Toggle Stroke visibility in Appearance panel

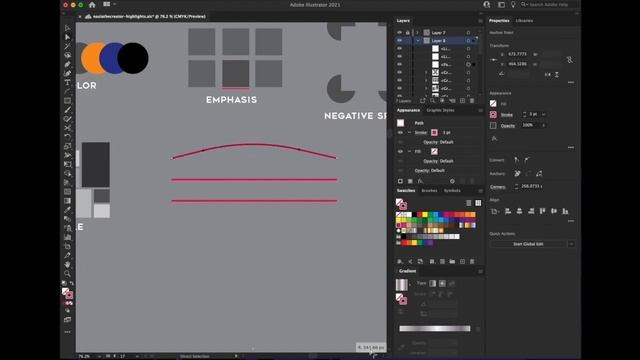tap(400, 133)
